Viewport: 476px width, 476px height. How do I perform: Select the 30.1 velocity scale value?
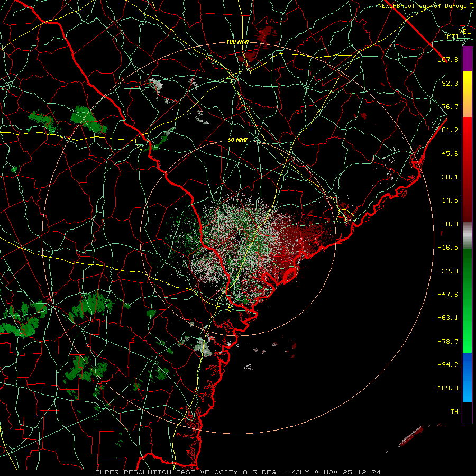coord(450,177)
